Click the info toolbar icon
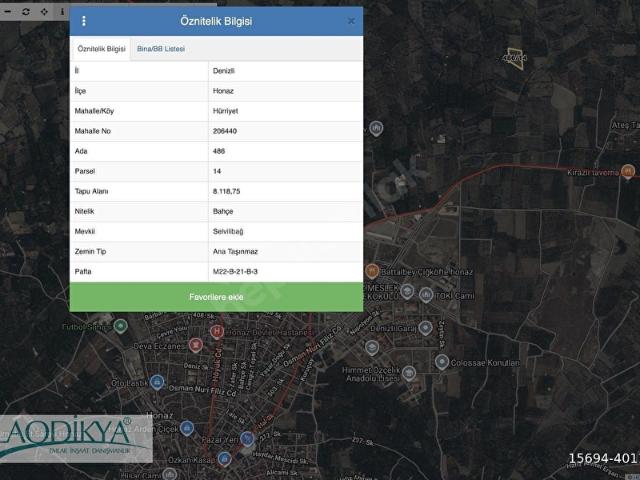Image resolution: width=640 pixels, height=480 pixels. (x=62, y=11)
